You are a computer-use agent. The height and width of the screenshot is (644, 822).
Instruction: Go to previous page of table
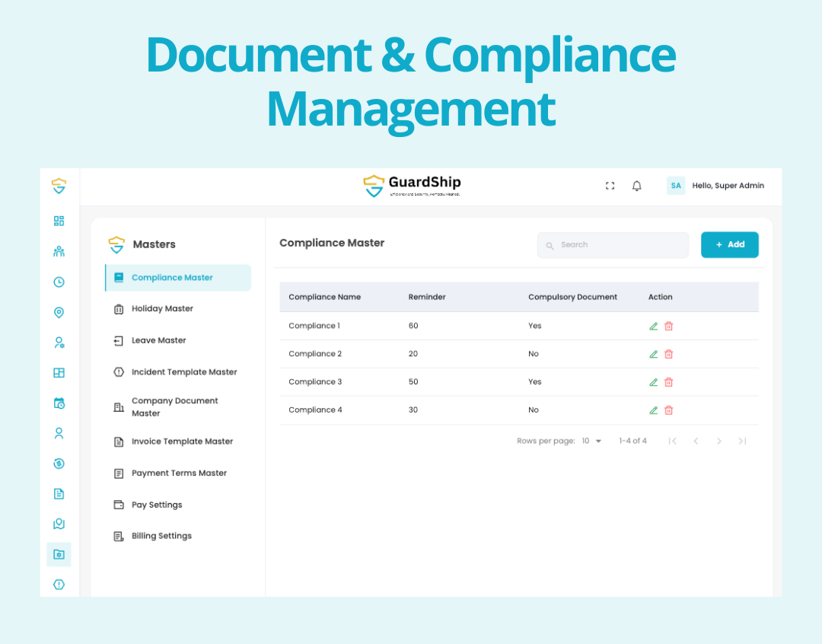click(696, 441)
